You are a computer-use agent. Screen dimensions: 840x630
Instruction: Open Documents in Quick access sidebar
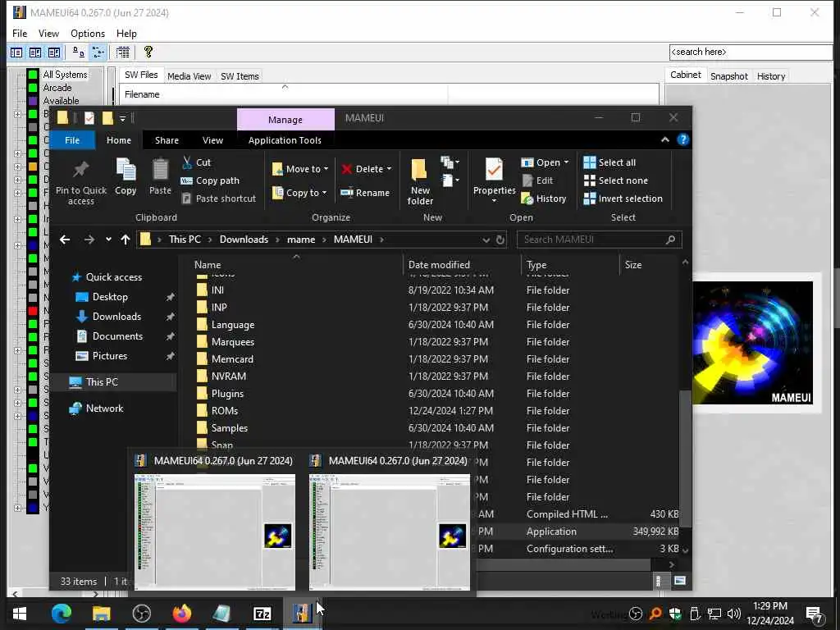[117, 336]
